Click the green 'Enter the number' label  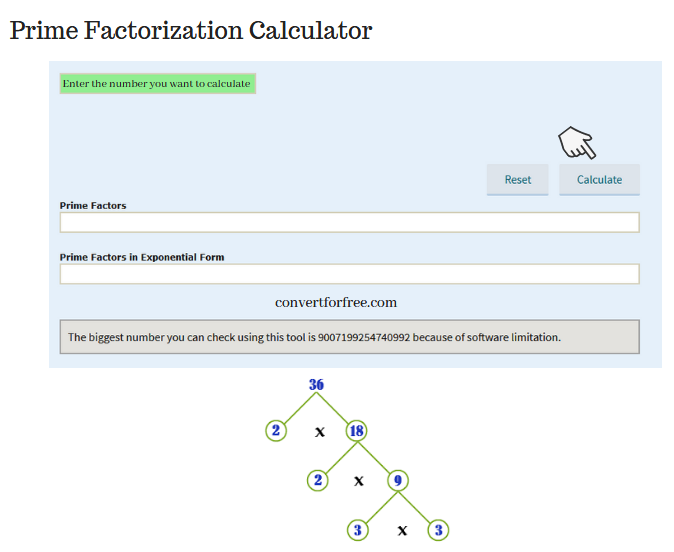[158, 83]
